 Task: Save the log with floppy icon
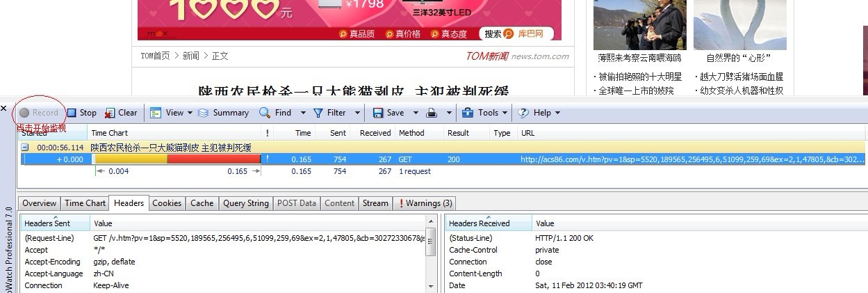click(388, 113)
